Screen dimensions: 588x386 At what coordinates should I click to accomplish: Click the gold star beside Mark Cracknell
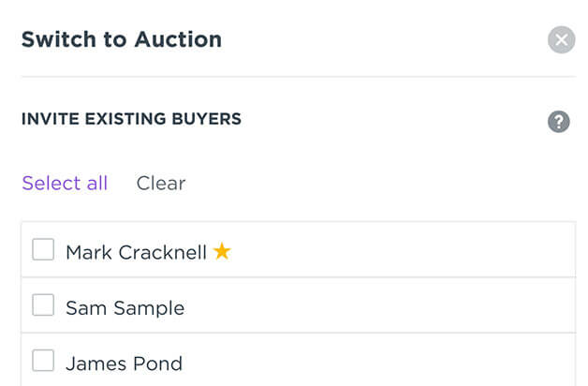click(x=222, y=251)
